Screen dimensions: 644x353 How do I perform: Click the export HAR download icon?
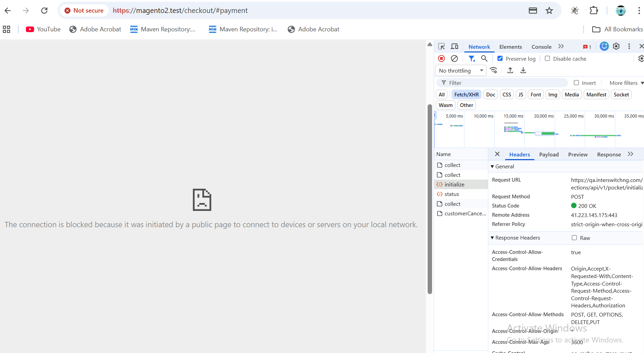[x=523, y=71]
